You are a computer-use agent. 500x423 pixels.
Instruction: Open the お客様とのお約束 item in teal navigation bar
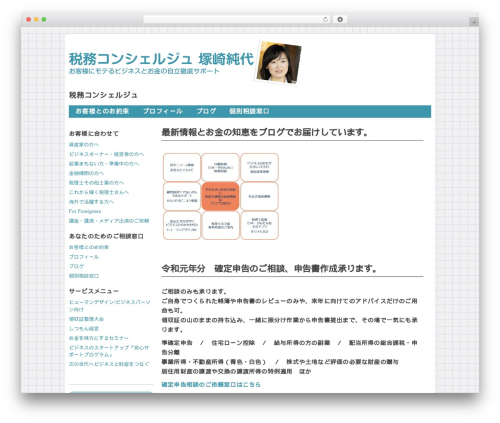[x=102, y=111]
